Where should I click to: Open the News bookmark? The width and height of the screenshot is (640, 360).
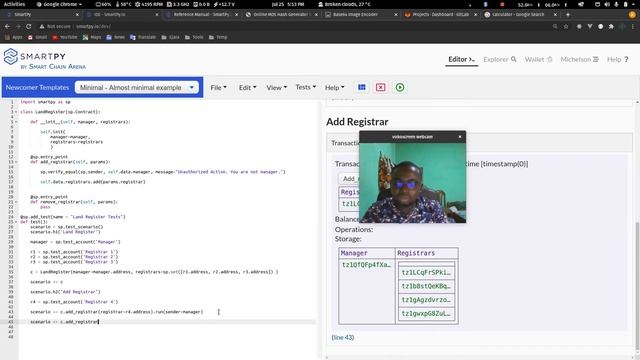pyautogui.click(x=116, y=37)
